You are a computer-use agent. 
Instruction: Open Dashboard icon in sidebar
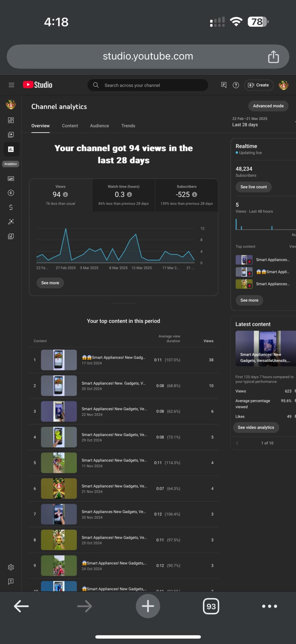coord(11,120)
